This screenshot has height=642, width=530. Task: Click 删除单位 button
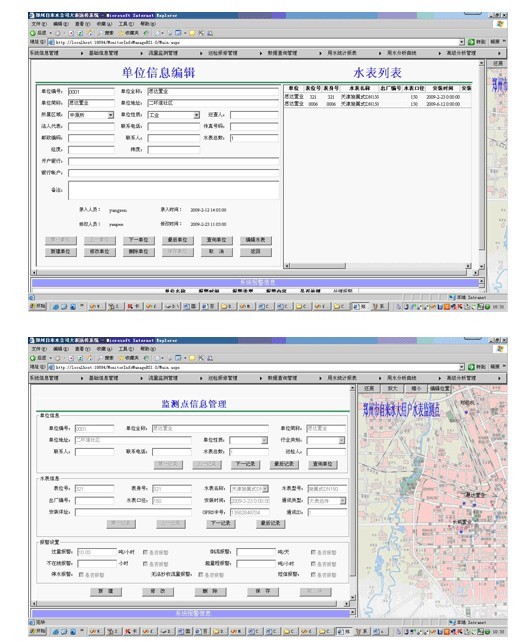click(138, 252)
